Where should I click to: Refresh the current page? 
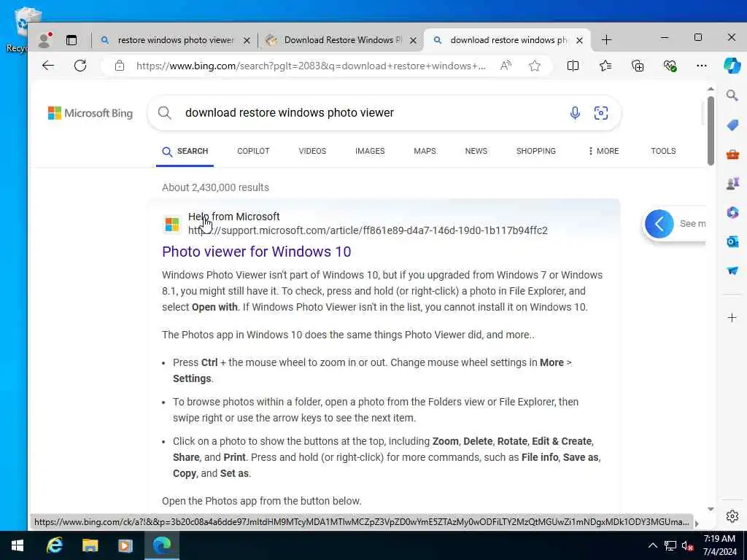[80, 66]
